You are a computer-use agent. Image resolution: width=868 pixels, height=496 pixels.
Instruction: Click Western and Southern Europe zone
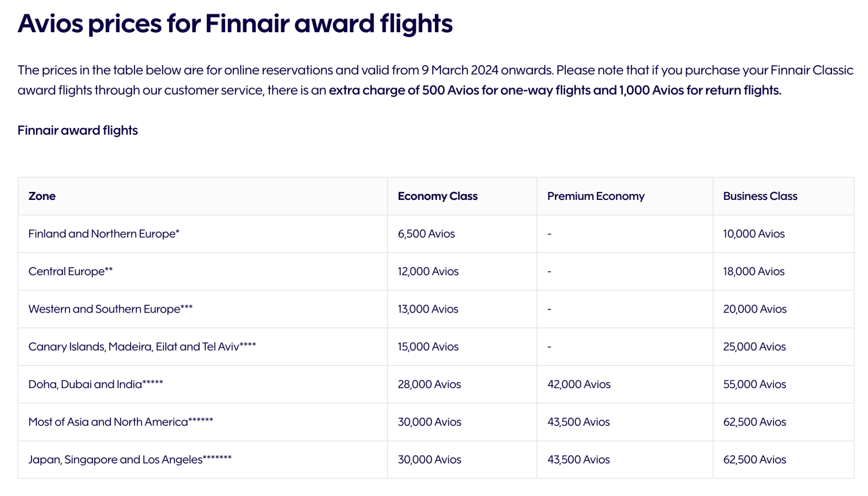coord(110,309)
